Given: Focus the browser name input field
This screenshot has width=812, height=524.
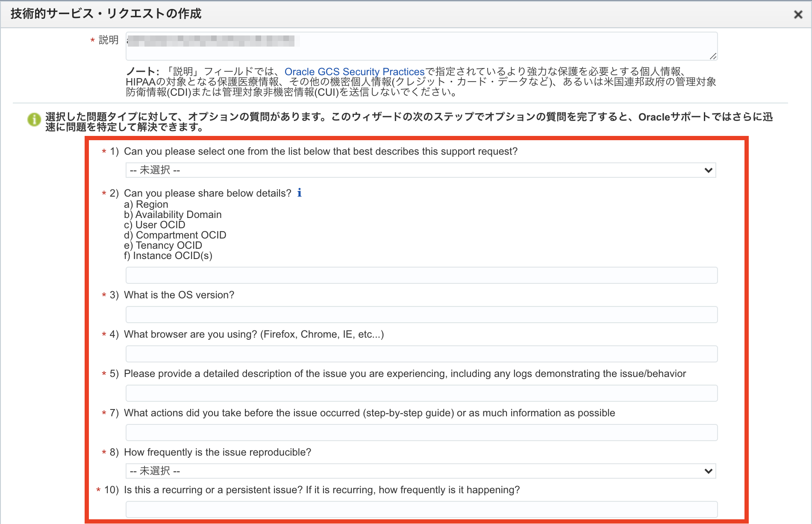Looking at the screenshot, I should pos(421,354).
